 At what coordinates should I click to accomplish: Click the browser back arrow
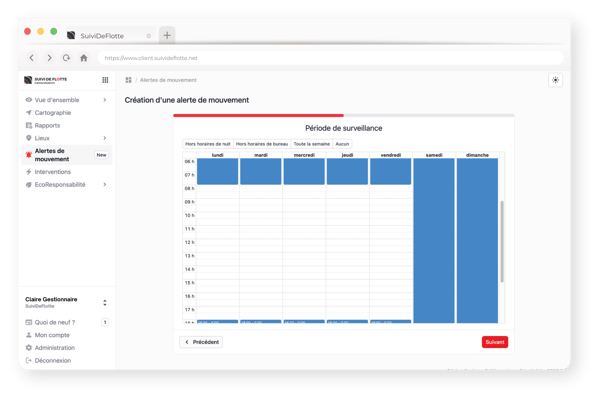[x=32, y=58]
